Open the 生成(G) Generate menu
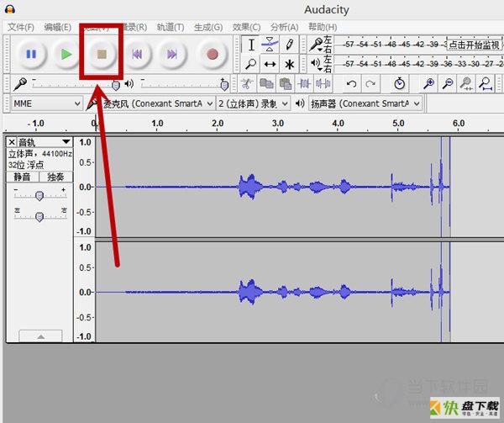The image size is (504, 423). coord(208,28)
